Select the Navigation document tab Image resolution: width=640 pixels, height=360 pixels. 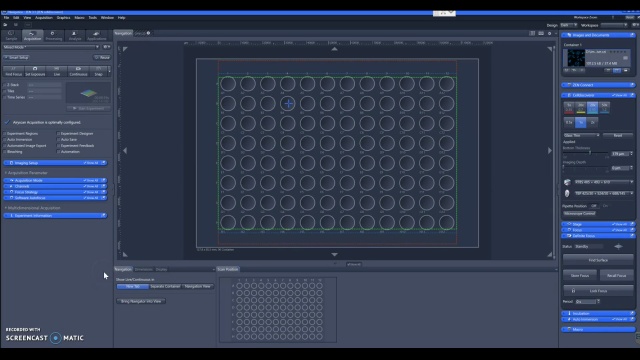[123, 33]
